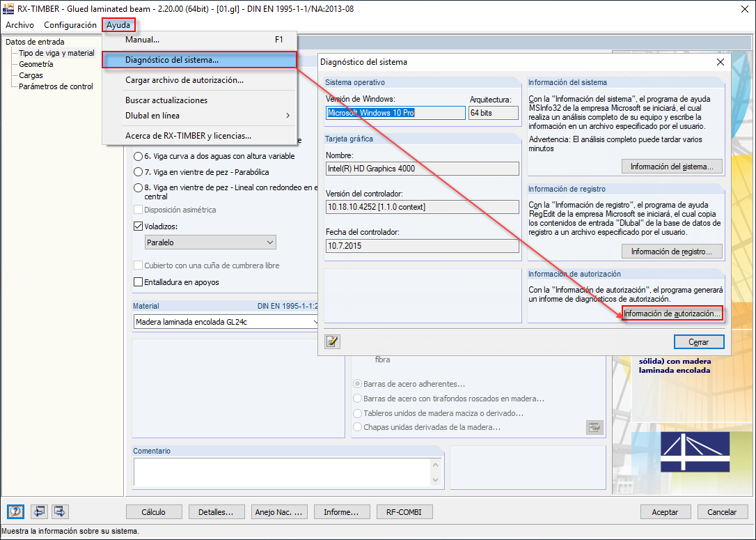Select Geometría in the tree
The width and height of the screenshot is (756, 540).
(36, 64)
